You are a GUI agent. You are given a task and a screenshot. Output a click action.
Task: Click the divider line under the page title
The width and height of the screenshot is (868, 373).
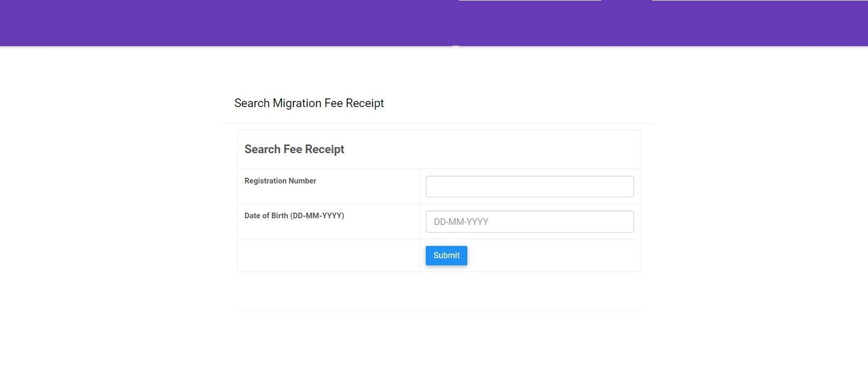pos(438,123)
